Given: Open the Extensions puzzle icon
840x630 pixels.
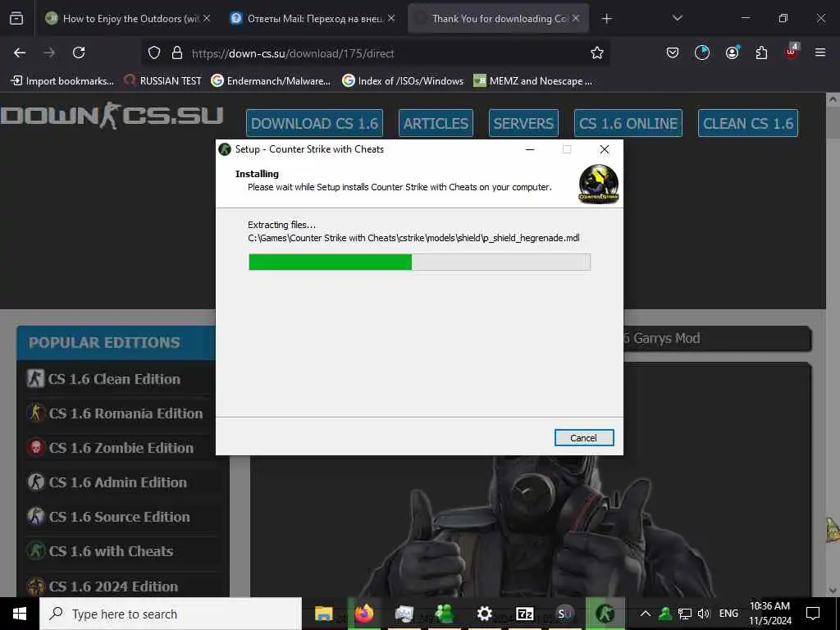Looking at the screenshot, I should (761, 52).
